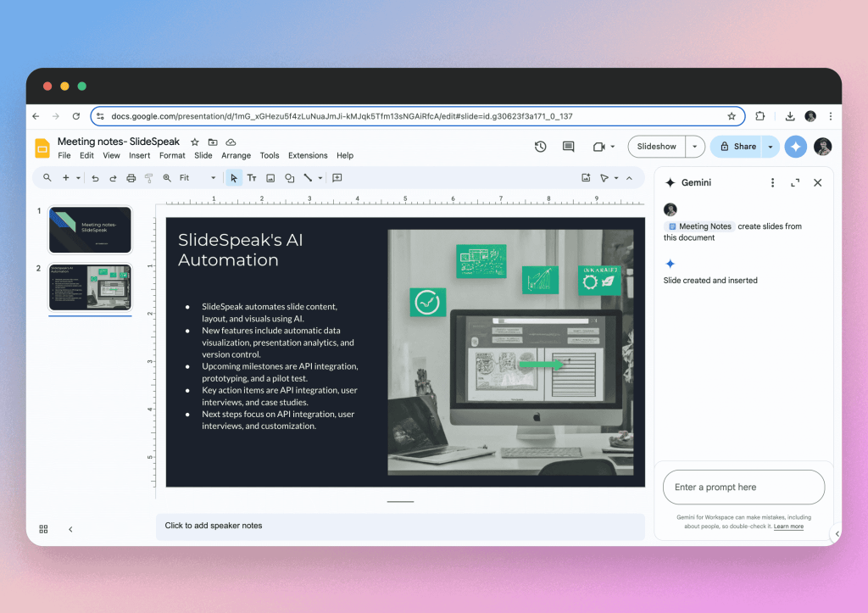868x613 pixels.
Task: Undo the last action
Action: [95, 178]
